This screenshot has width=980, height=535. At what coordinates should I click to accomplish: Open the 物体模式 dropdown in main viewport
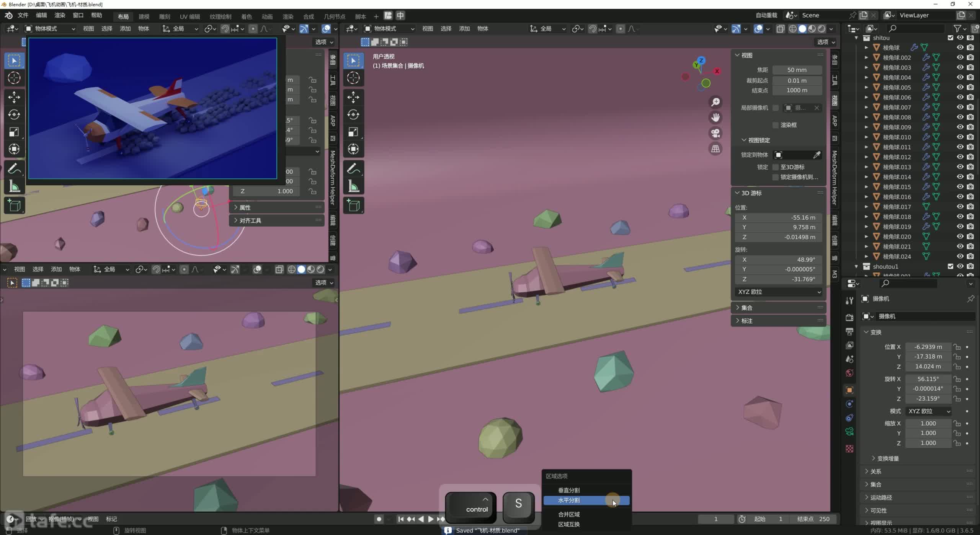pos(389,29)
